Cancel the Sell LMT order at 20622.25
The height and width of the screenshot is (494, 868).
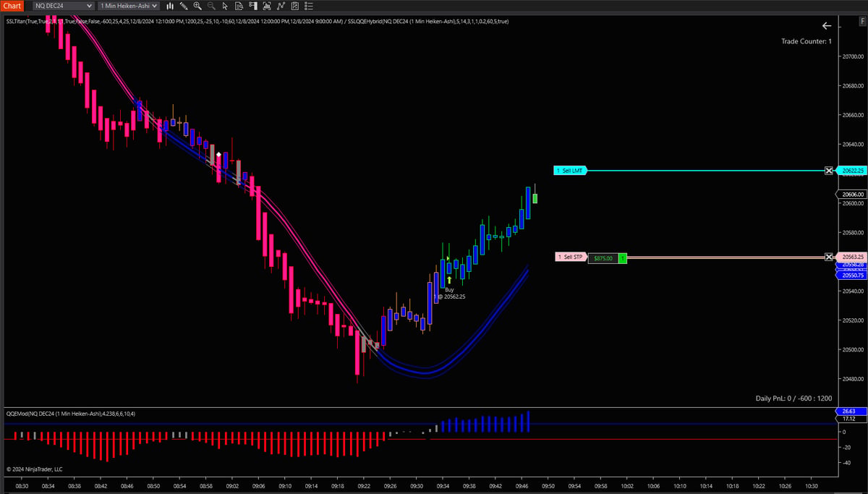pos(829,171)
